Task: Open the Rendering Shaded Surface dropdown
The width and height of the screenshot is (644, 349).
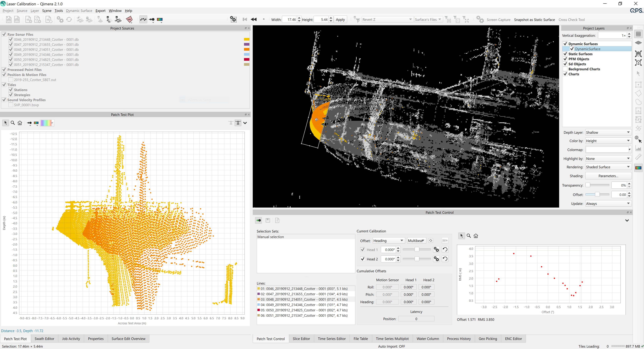Action: 608,167
